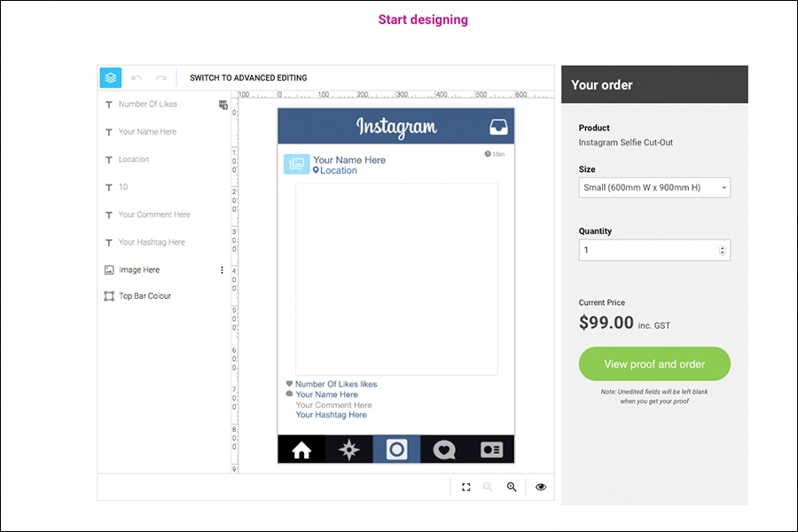Toggle the preview eye icon

[541, 487]
